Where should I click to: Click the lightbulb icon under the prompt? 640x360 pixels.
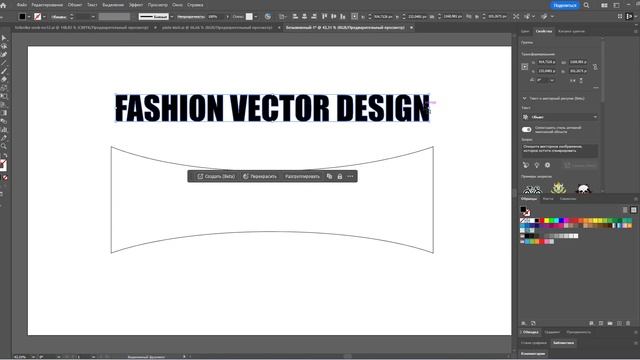[x=537, y=165]
